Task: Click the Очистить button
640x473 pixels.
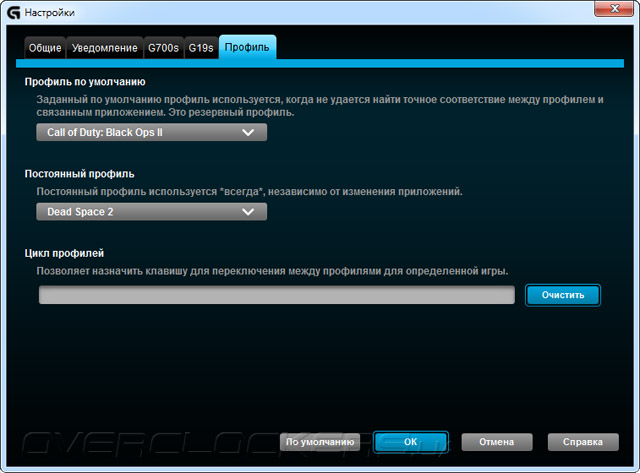Action: pos(563,295)
